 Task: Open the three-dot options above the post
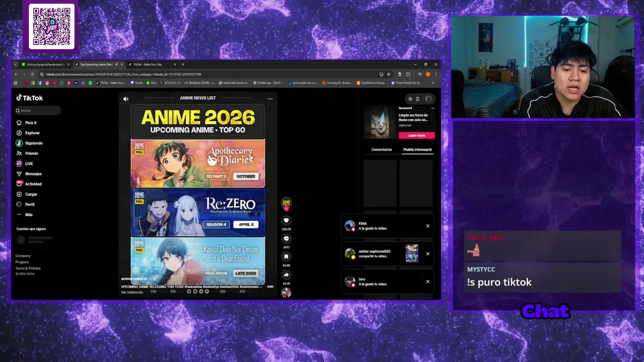click(270, 99)
